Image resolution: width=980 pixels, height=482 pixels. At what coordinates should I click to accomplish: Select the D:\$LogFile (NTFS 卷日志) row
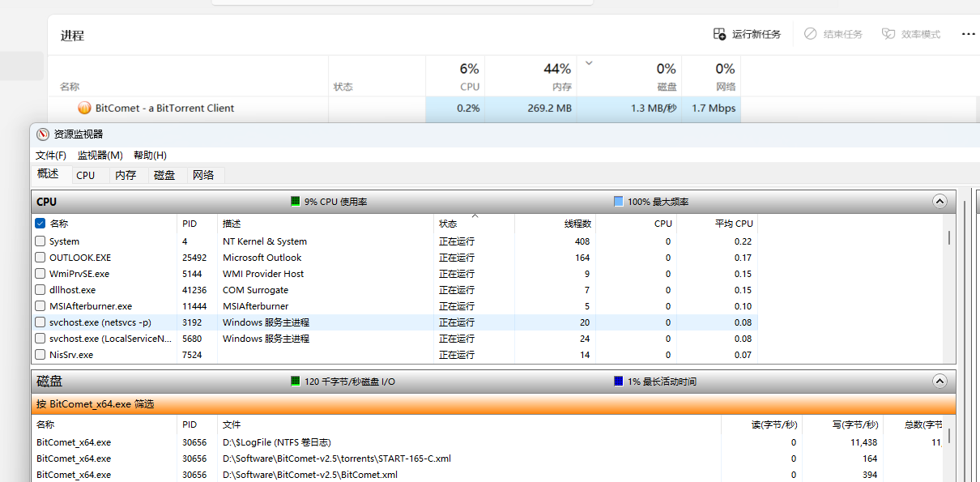tap(488, 442)
